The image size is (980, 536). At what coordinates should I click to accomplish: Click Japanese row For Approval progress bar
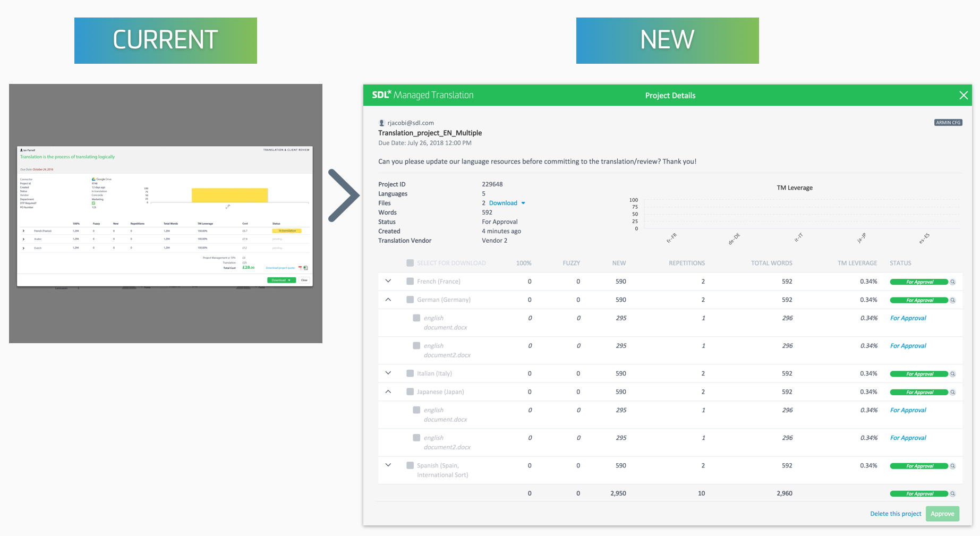pyautogui.click(x=919, y=393)
